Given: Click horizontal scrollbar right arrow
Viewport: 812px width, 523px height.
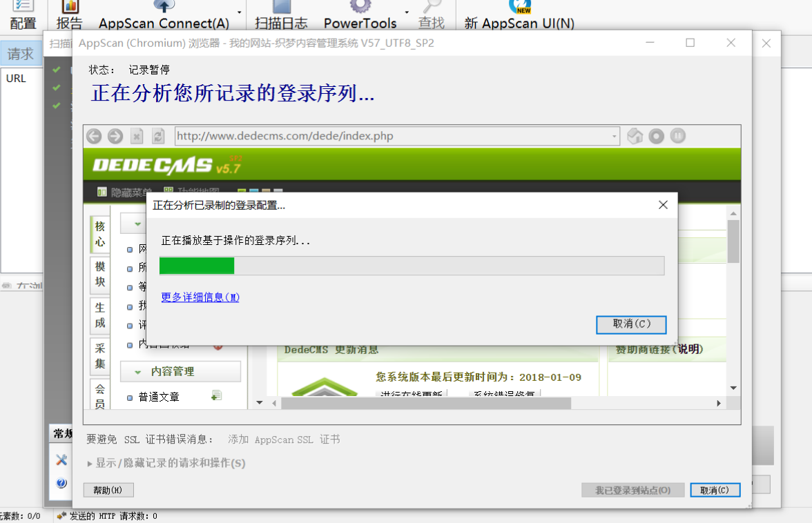Looking at the screenshot, I should pos(719,403).
